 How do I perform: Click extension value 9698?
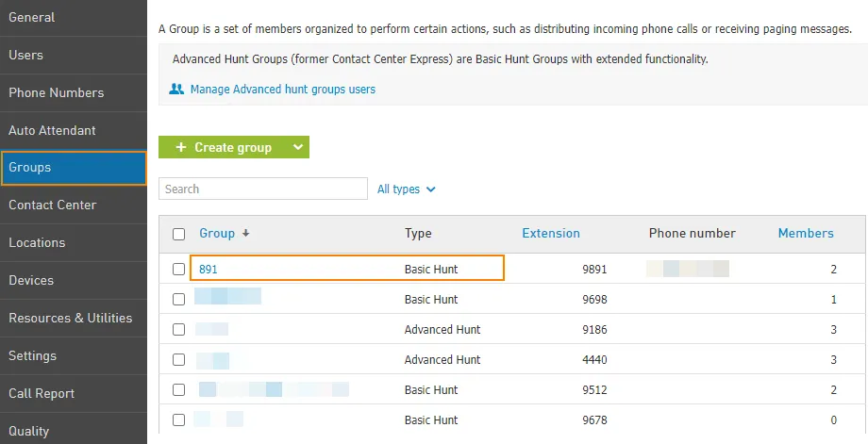[x=594, y=299]
